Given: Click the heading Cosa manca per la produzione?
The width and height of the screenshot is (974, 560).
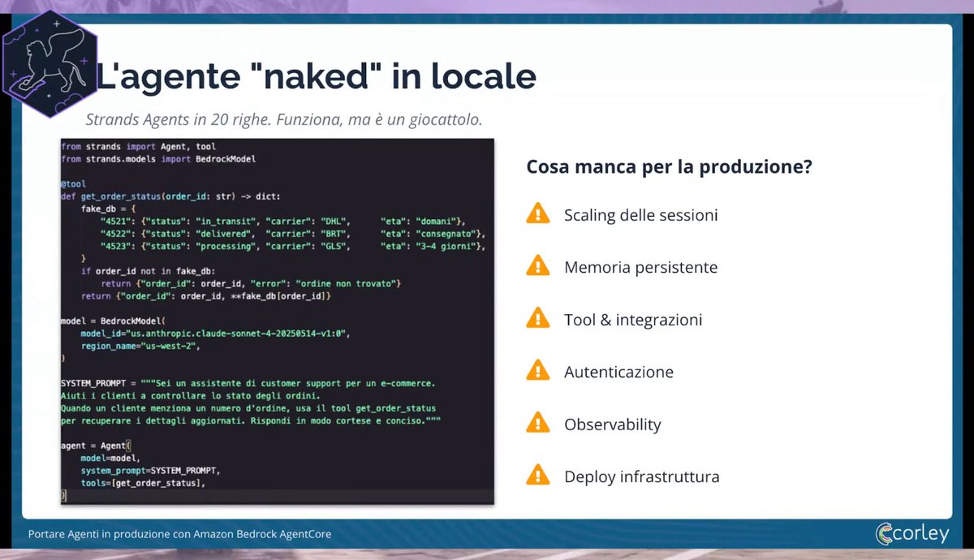Looking at the screenshot, I should (x=670, y=167).
